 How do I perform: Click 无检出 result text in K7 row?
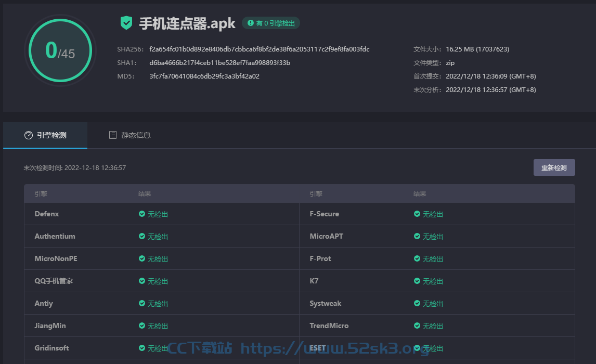pos(433,281)
